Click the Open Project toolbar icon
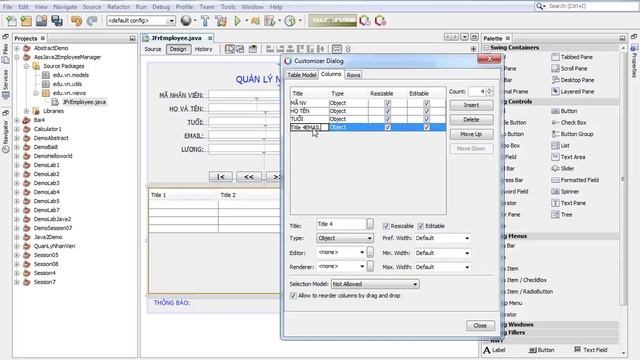This screenshot has width=640, height=360. pyautogui.click(x=41, y=21)
